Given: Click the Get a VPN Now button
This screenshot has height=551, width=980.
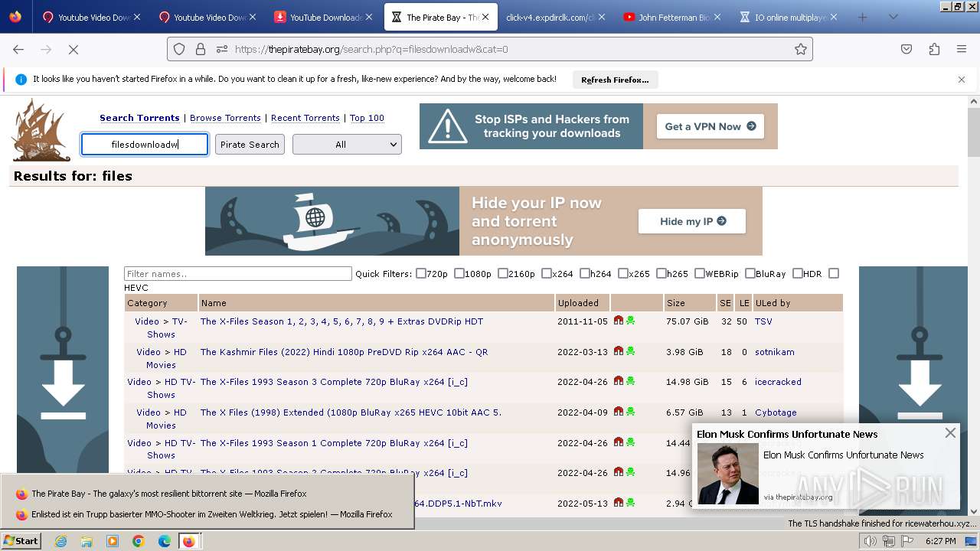Looking at the screenshot, I should [x=710, y=126].
